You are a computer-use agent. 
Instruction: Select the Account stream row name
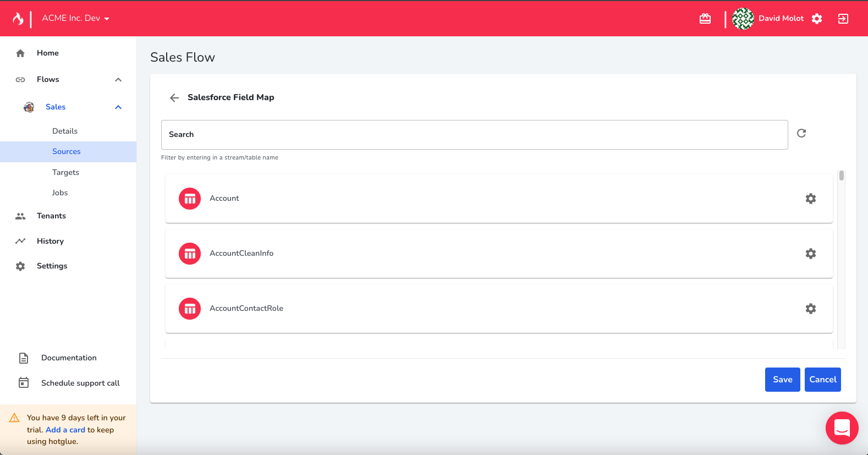click(224, 199)
